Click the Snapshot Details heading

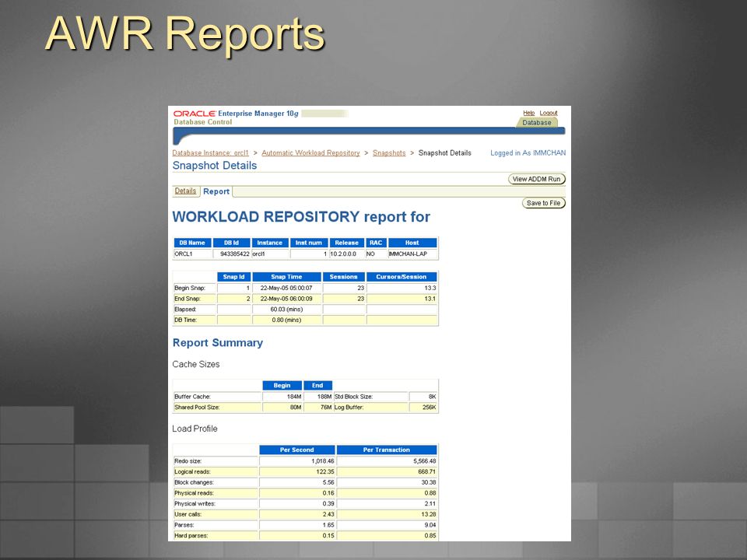tap(215, 165)
